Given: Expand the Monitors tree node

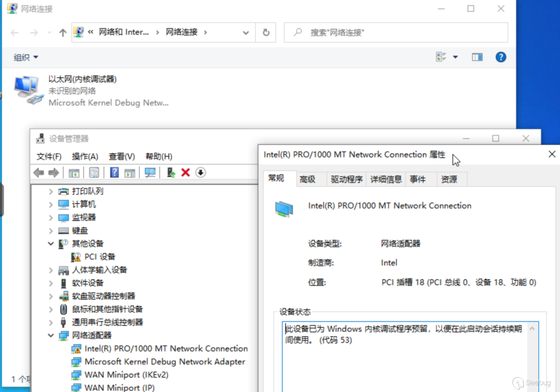Looking at the screenshot, I should coord(51,218).
